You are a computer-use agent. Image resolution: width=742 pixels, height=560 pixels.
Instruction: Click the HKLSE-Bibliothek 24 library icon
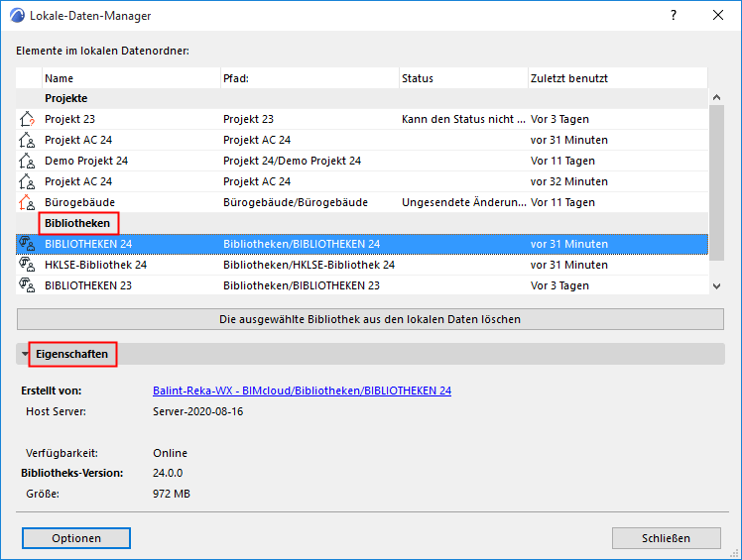26,265
